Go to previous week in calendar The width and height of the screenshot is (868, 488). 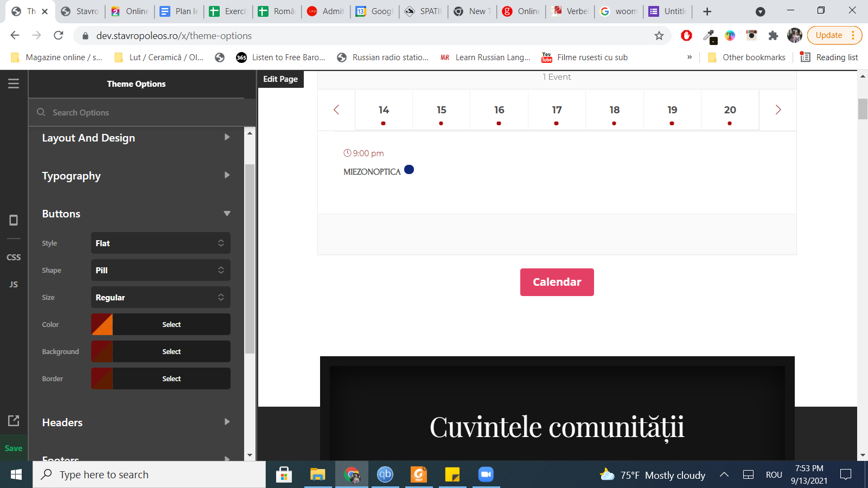coord(336,110)
